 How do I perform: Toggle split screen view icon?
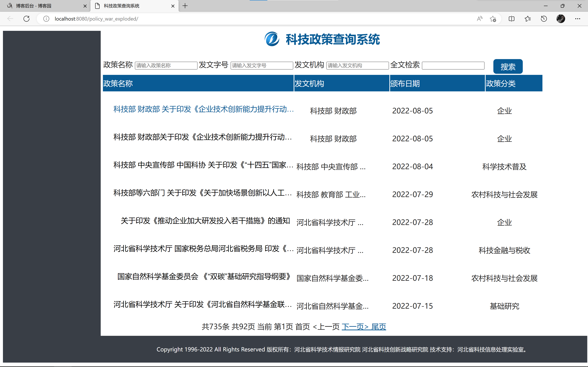click(x=511, y=19)
